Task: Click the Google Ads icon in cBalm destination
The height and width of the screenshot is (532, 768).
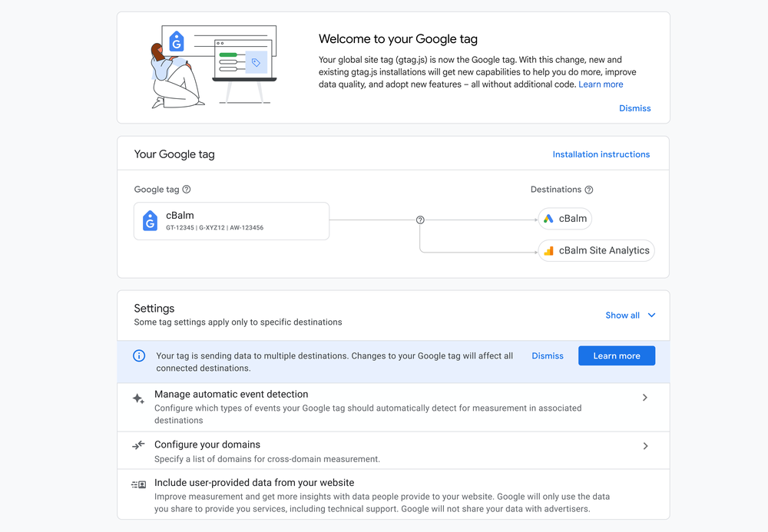Action: pyautogui.click(x=548, y=219)
